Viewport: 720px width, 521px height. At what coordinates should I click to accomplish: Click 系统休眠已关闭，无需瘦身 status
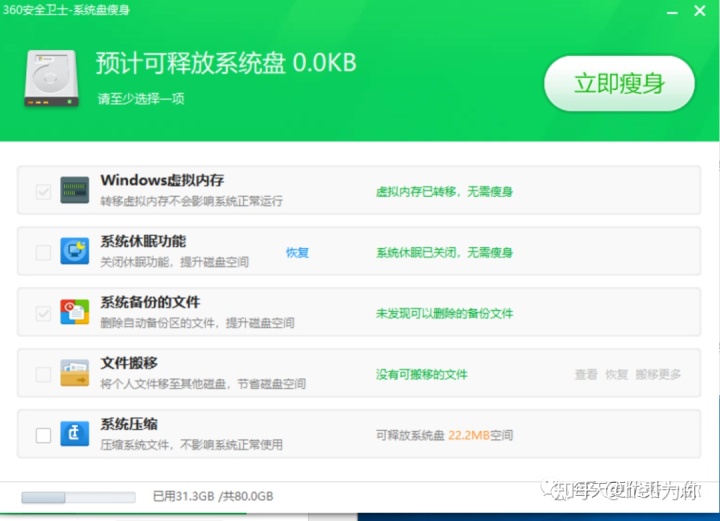point(444,252)
